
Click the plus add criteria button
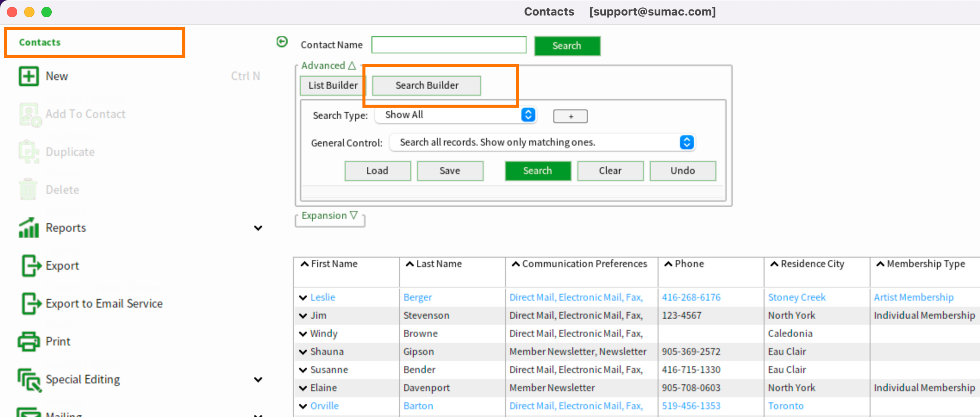[x=571, y=116]
